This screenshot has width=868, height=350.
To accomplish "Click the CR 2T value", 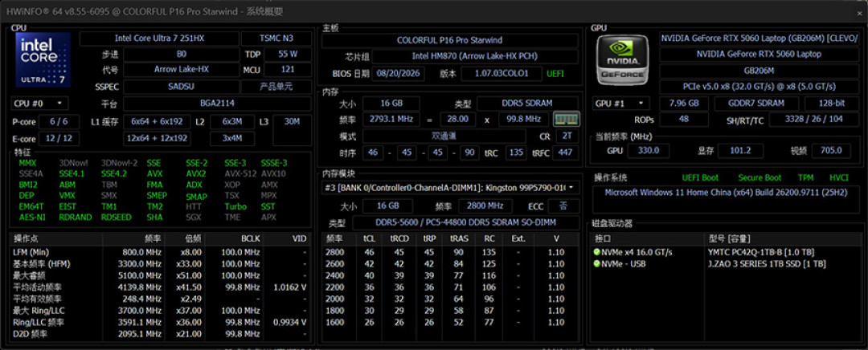I will point(567,136).
